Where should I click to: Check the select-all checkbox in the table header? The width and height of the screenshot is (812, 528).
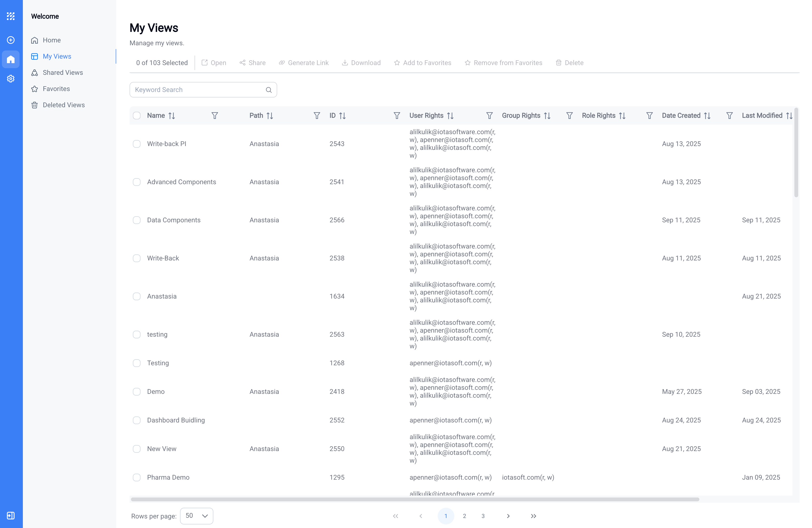pyautogui.click(x=137, y=115)
